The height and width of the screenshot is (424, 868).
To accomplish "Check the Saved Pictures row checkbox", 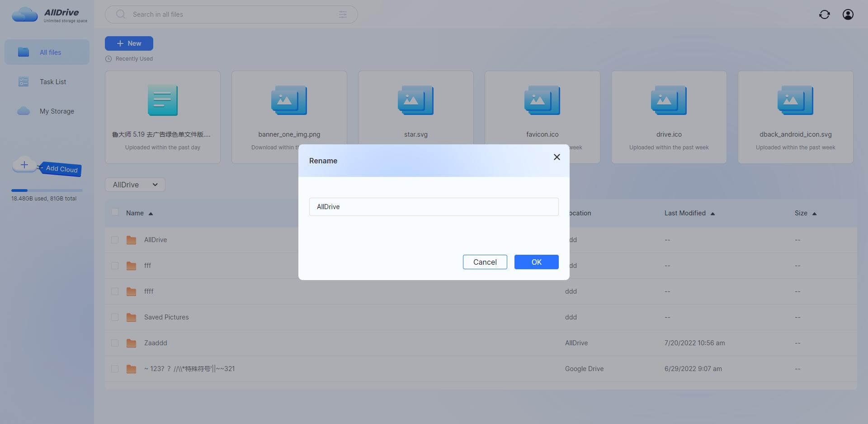I will tap(115, 317).
